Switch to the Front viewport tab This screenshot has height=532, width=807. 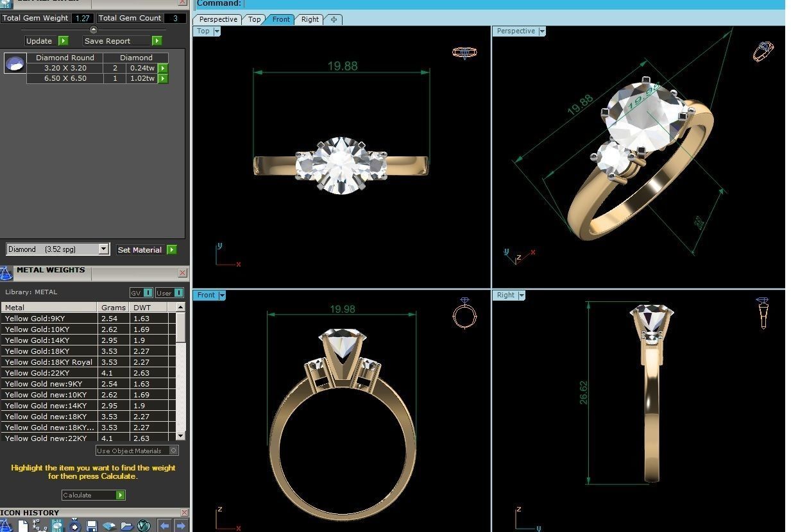click(x=281, y=19)
